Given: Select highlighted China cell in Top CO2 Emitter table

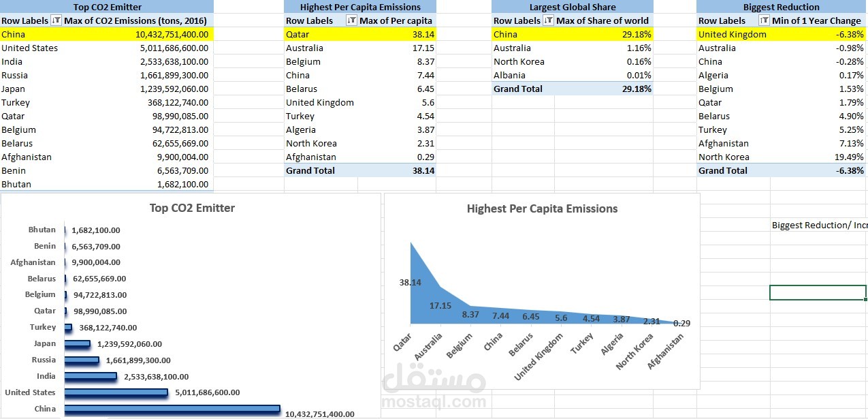Looking at the screenshot, I should pos(31,34).
